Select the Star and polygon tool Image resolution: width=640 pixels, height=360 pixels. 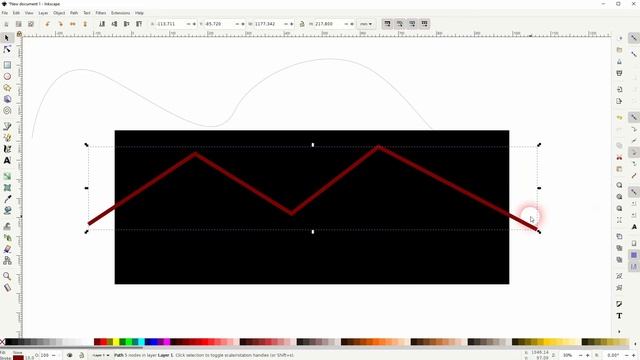(x=7, y=88)
